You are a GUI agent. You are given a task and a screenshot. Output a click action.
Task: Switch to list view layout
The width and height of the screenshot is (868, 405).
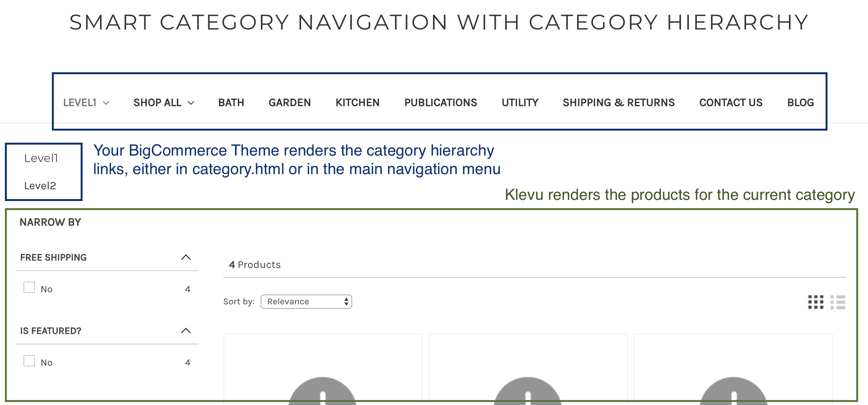[x=838, y=302]
